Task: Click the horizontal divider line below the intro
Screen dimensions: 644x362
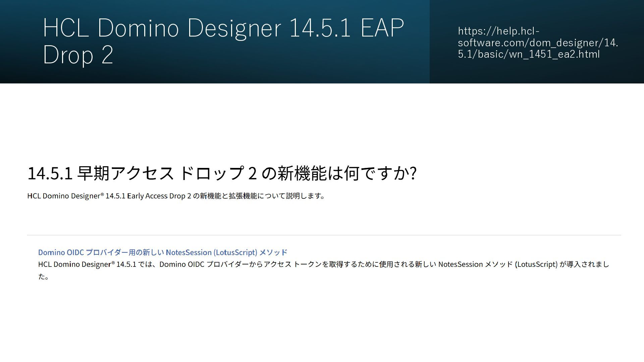Action: (324, 235)
